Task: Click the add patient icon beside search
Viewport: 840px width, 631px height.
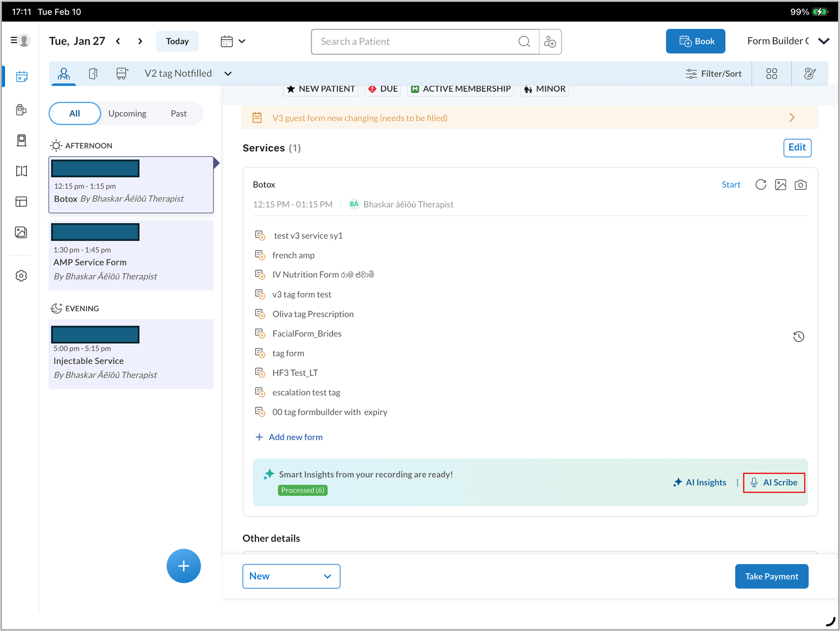Action: (x=550, y=42)
